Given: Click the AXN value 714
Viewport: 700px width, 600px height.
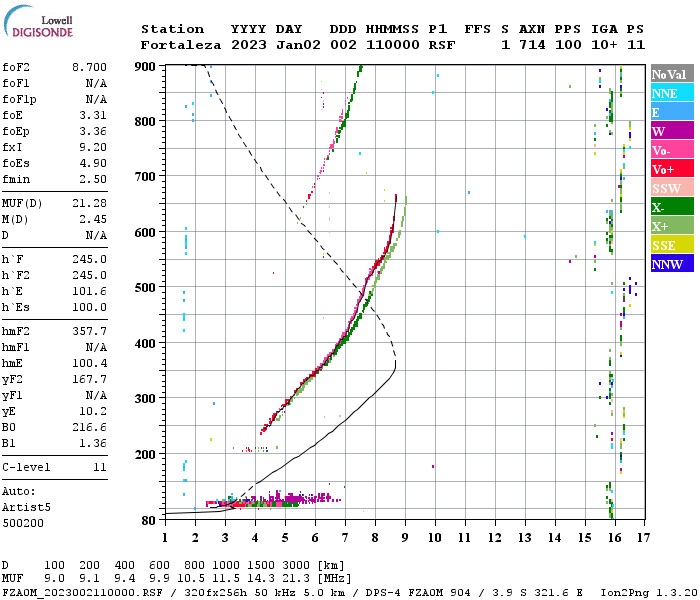Looking at the screenshot, I should click(532, 45).
